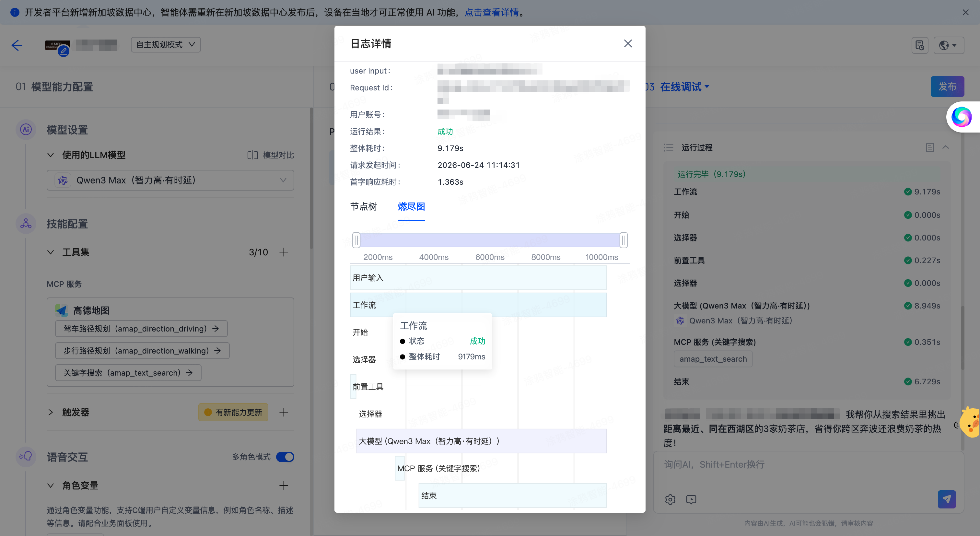Image resolution: width=980 pixels, height=536 pixels.
Task: Add a tool with 工具集 plus icon
Action: click(284, 252)
